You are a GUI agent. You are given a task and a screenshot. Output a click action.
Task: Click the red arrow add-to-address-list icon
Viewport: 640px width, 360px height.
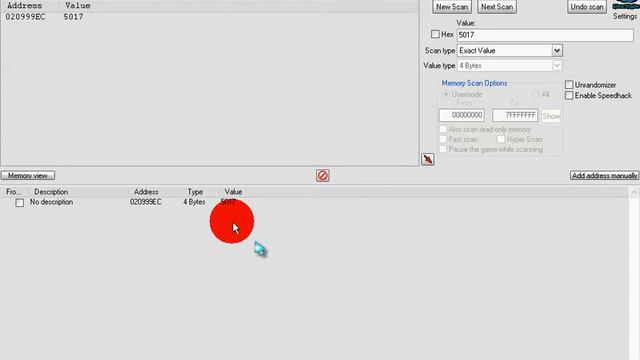point(427,159)
